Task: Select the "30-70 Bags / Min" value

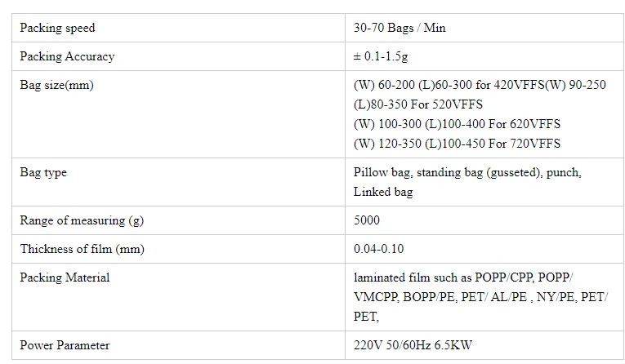Action: [x=400, y=29]
